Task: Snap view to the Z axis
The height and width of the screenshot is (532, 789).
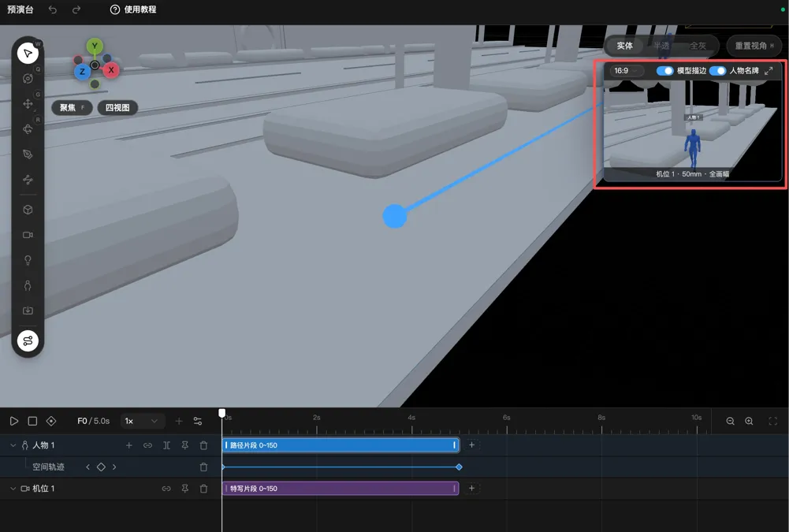Action: 82,72
